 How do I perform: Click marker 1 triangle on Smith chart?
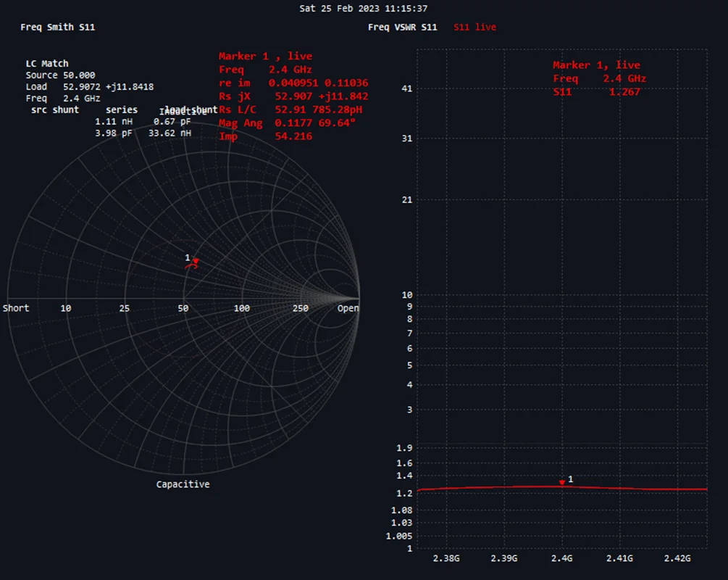196,262
